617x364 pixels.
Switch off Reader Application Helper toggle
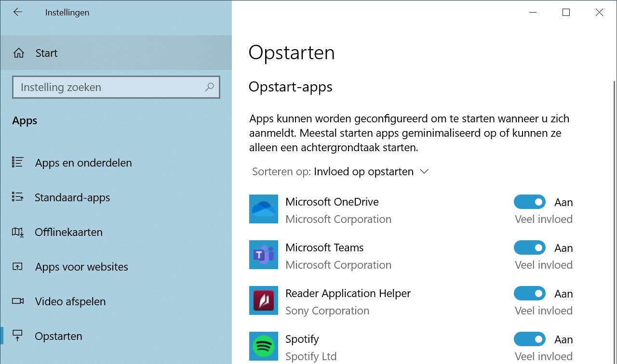(x=529, y=293)
